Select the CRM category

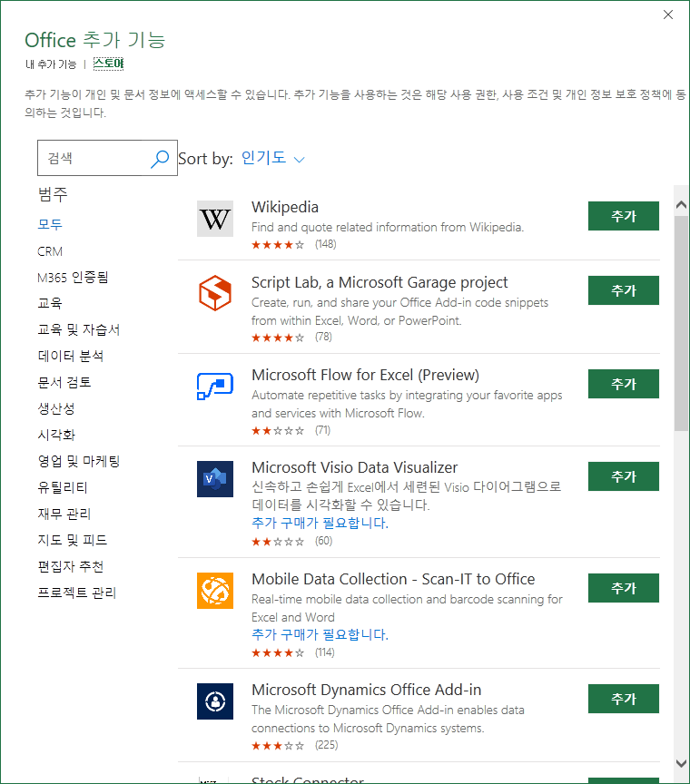(x=50, y=251)
